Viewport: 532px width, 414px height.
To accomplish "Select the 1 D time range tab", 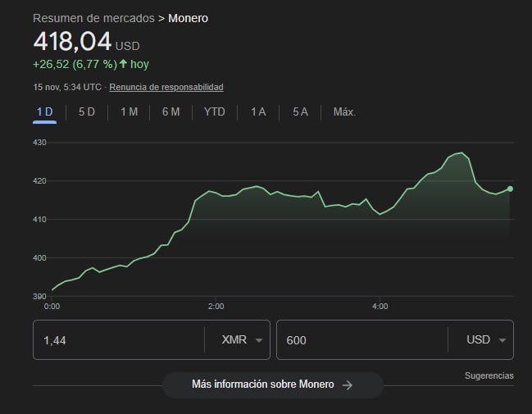I will 44,112.
